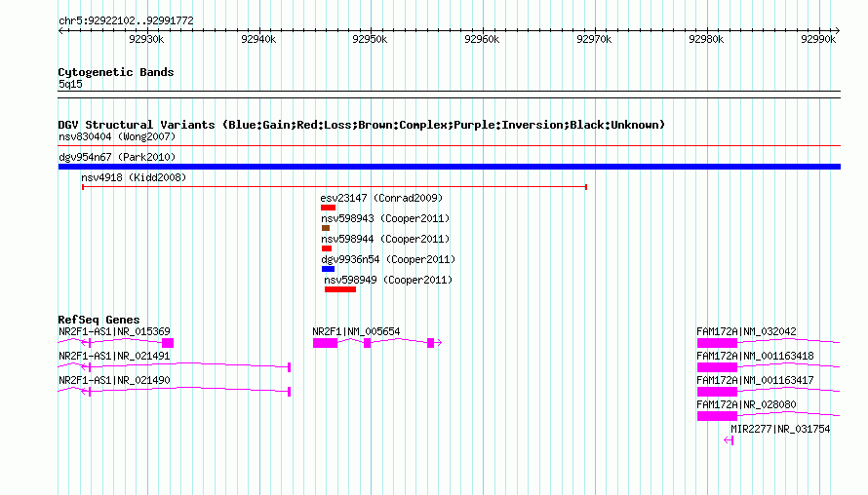Click the 5q15 band label

point(70,84)
